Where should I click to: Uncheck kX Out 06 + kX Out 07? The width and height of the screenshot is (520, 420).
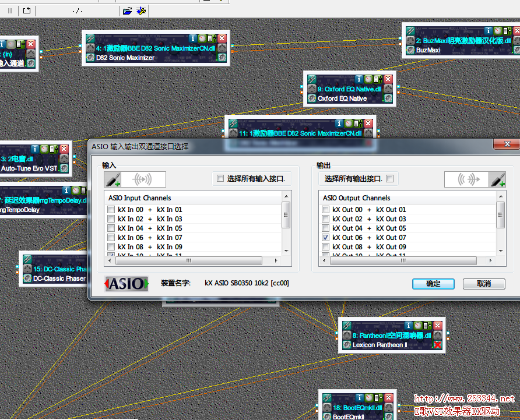[x=326, y=237]
